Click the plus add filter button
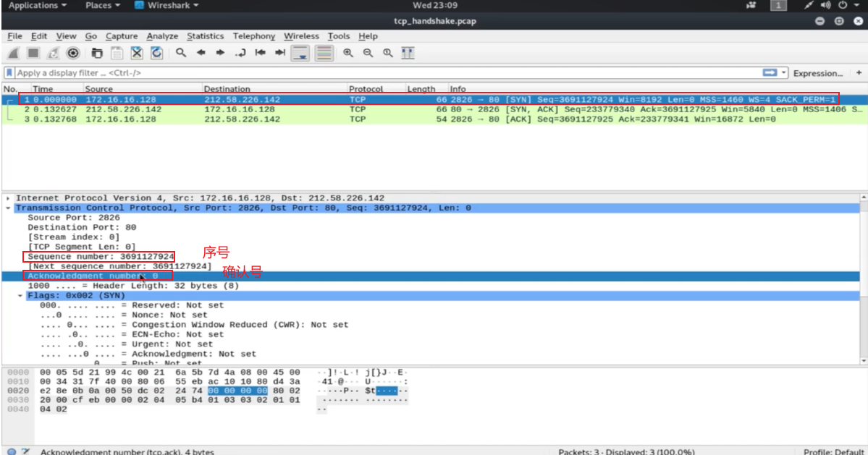This screenshot has height=455, width=868. point(859,73)
